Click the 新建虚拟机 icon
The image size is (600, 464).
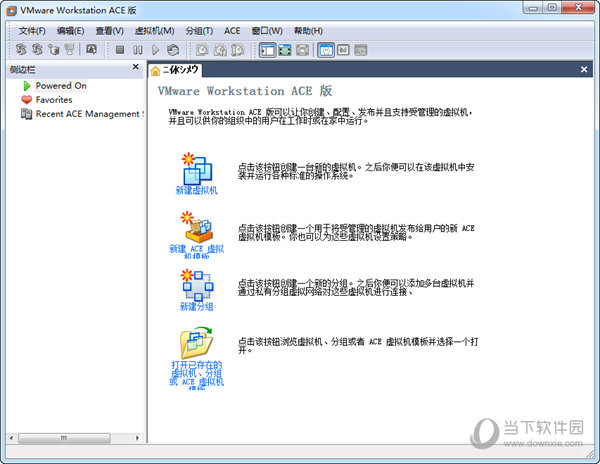pyautogui.click(x=197, y=169)
